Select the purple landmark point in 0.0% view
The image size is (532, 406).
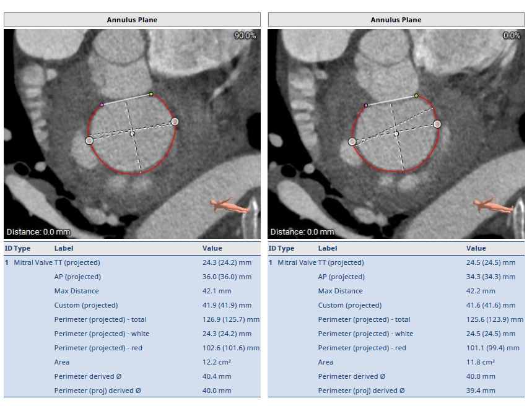(x=366, y=105)
